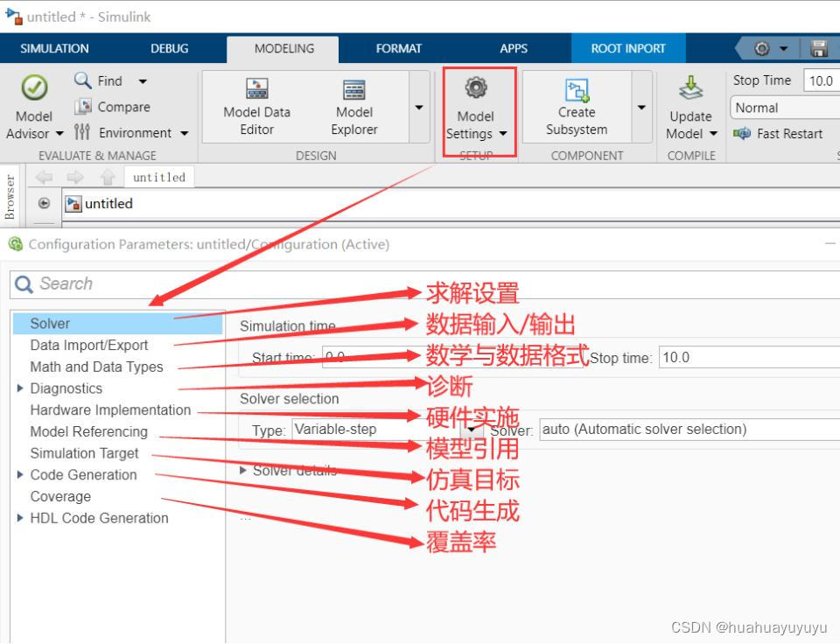The height and width of the screenshot is (644, 840).
Task: Open the Model Advisor checkmark icon
Action: (x=34, y=87)
